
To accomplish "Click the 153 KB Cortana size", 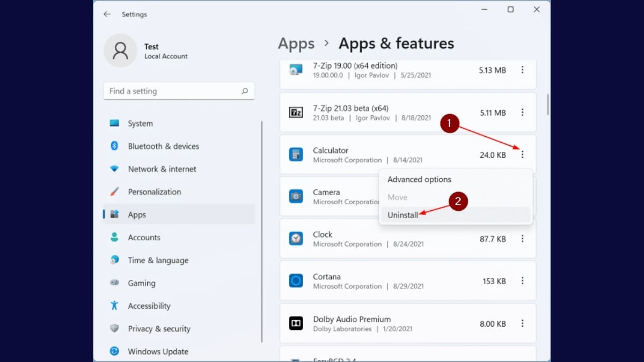I will coord(494,281).
